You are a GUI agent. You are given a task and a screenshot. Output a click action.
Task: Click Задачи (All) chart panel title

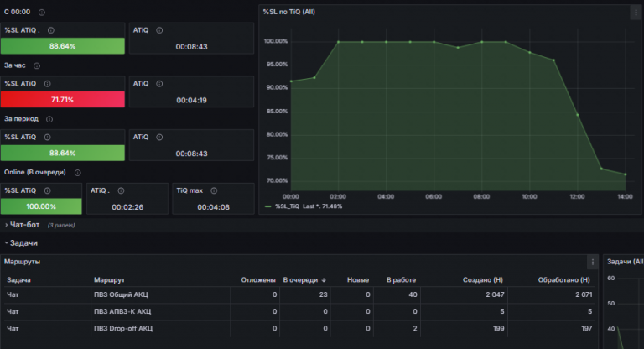(625, 262)
